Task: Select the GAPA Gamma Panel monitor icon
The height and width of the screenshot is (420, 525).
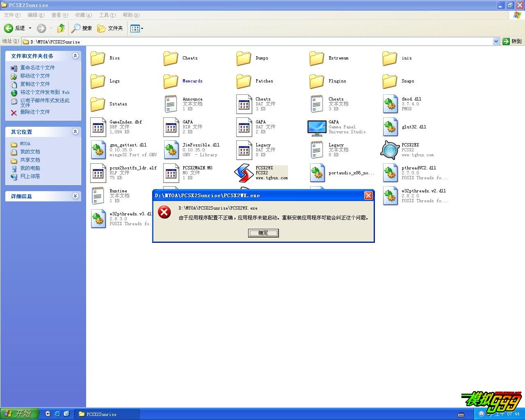Action: pos(317,128)
